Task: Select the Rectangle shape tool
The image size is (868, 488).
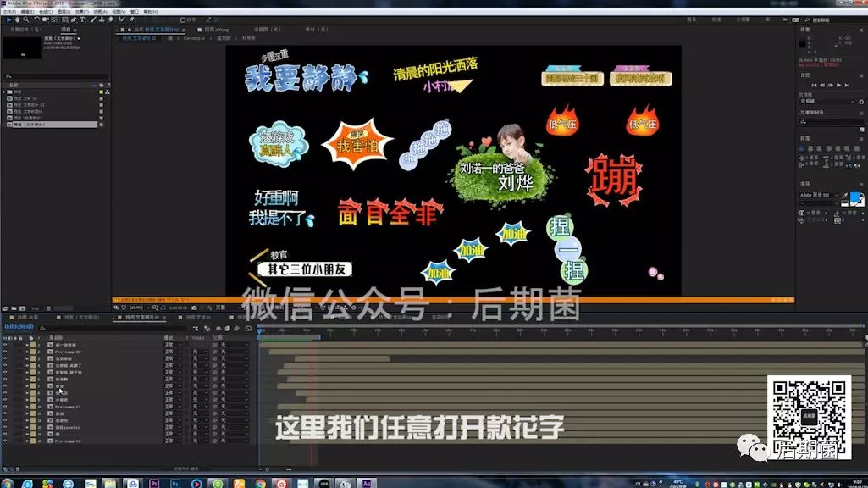Action: [64, 19]
